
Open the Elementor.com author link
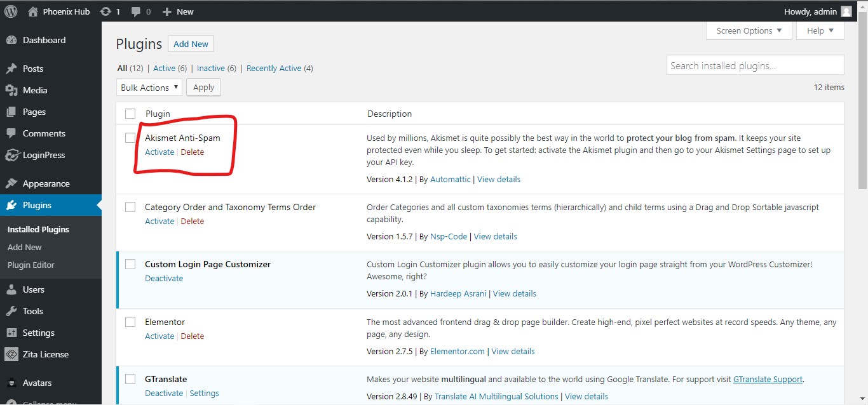458,351
